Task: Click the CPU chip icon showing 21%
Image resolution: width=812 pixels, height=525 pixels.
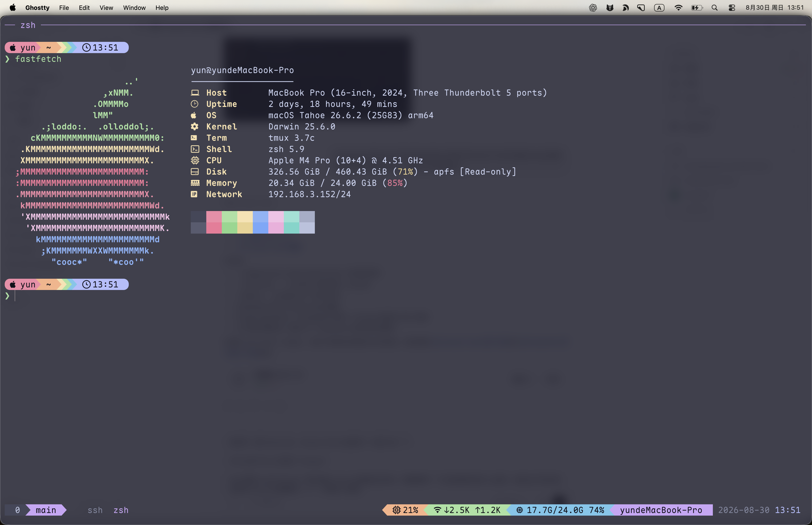Action: point(396,510)
